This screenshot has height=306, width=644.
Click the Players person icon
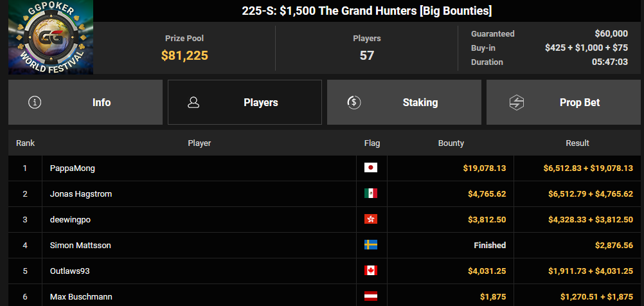(193, 102)
